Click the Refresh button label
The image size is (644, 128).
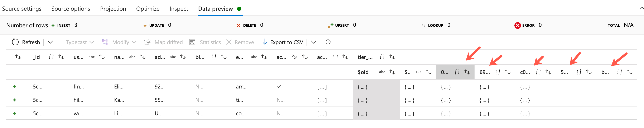point(31,42)
